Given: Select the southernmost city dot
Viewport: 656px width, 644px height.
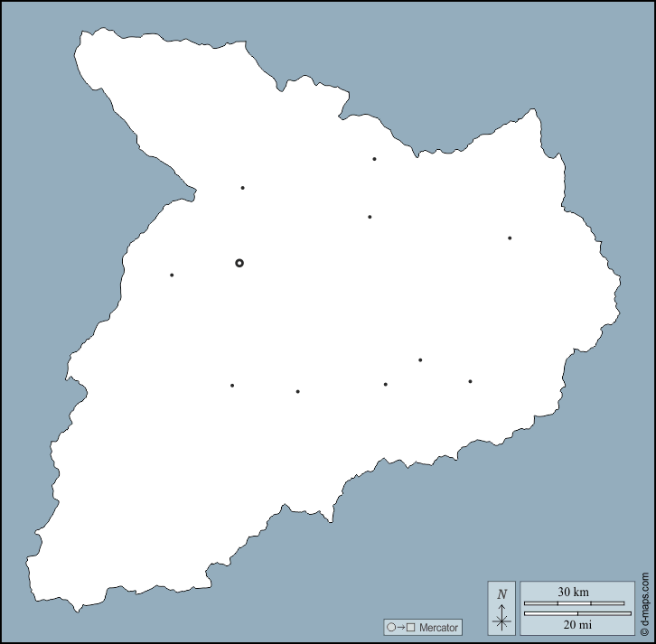Looking at the screenshot, I should [x=297, y=391].
